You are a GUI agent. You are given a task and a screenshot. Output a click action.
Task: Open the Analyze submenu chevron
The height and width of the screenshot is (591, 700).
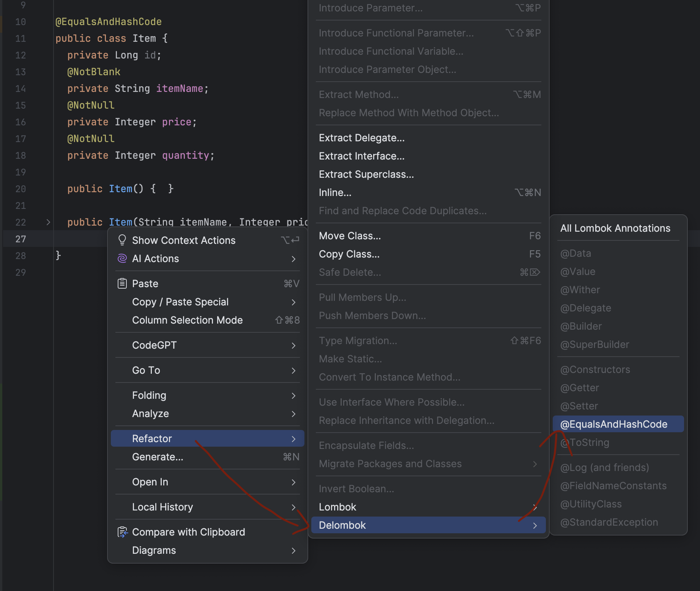[x=293, y=414]
